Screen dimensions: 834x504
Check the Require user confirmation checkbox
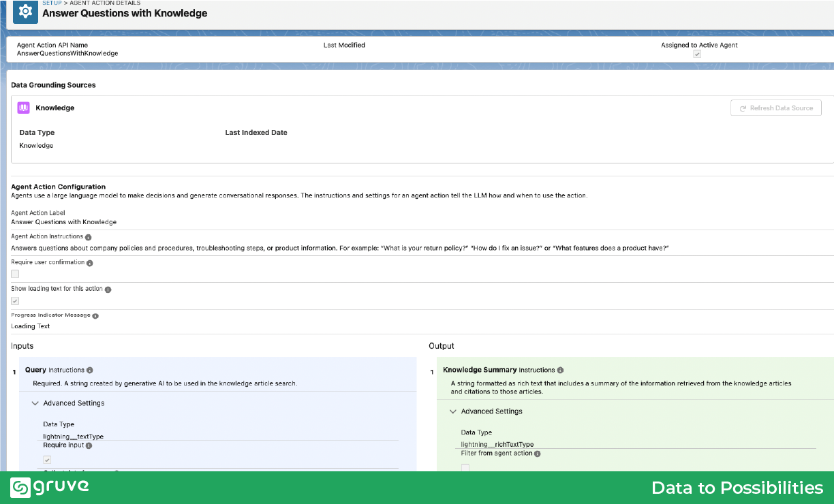click(15, 274)
